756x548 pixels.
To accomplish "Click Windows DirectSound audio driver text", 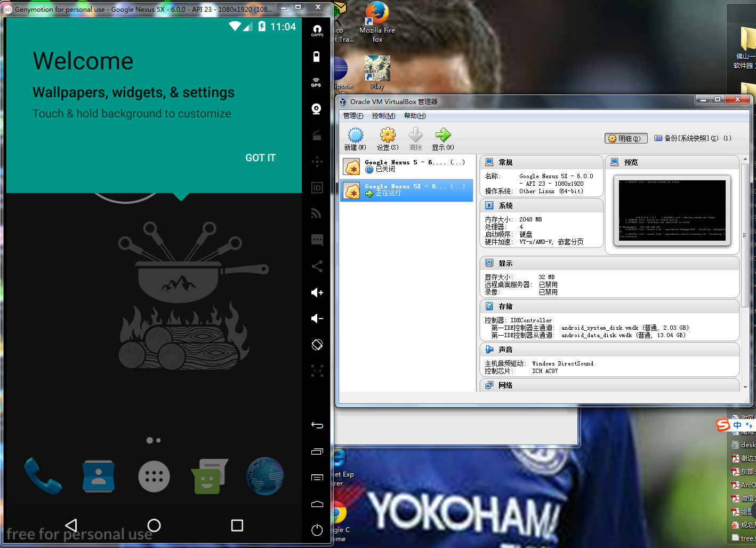I will coord(562,363).
